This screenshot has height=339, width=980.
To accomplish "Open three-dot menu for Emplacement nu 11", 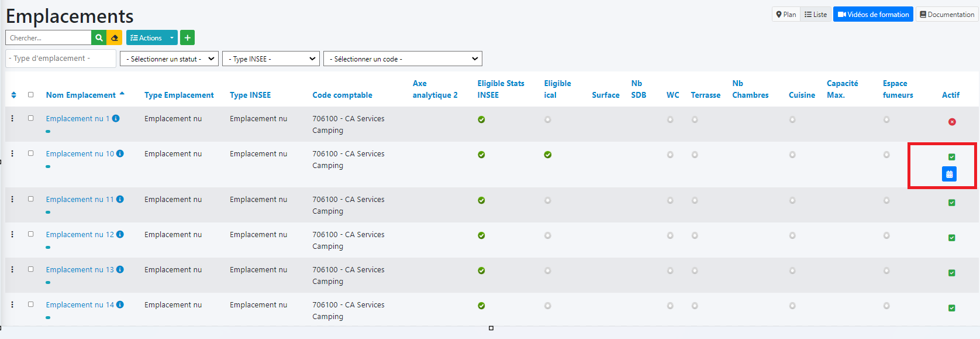I will click(12, 199).
